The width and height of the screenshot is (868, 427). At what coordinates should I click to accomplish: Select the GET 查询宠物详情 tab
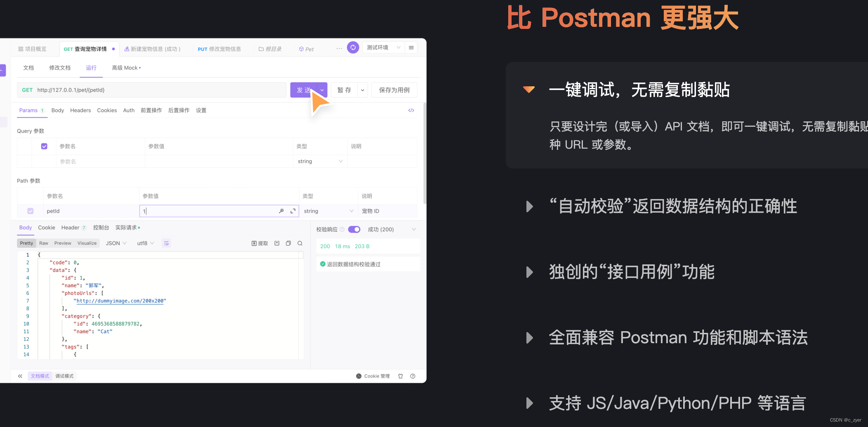(x=89, y=49)
